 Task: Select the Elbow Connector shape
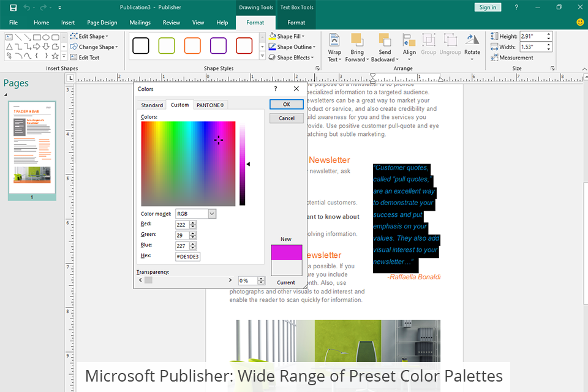pyautogui.click(x=18, y=47)
